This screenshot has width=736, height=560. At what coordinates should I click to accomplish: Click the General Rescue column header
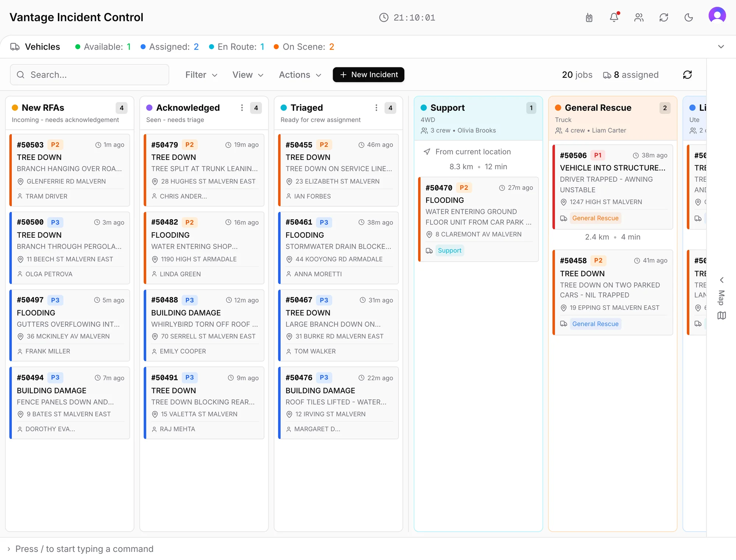point(612,118)
